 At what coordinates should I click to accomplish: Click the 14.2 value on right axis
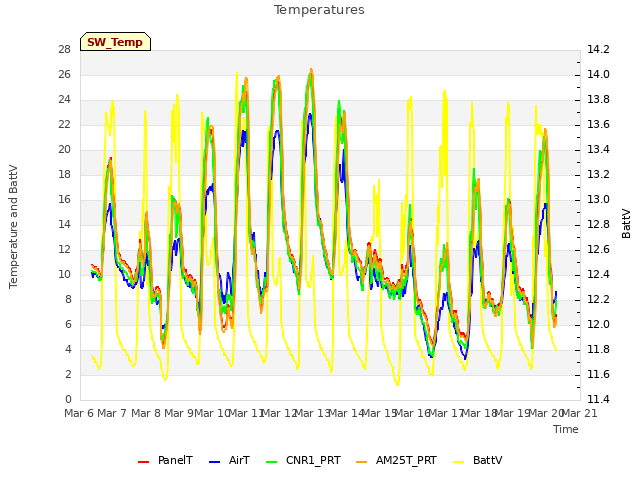[x=598, y=49]
